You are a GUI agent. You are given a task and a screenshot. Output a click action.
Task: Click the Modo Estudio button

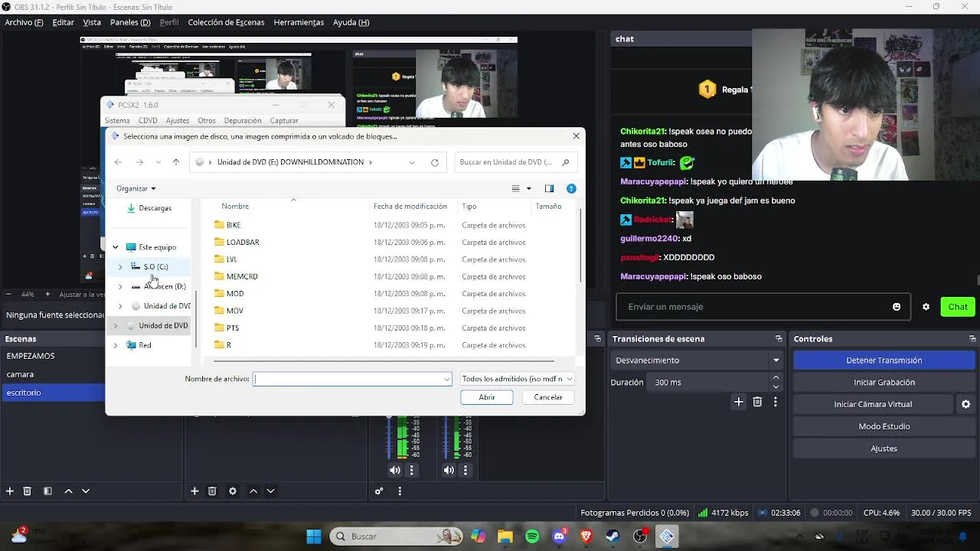[884, 426]
